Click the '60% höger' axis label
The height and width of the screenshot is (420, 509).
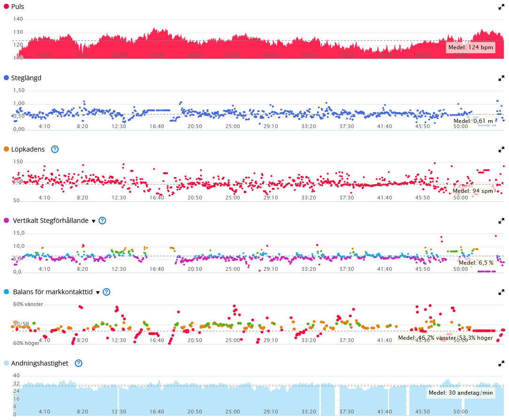26,343
